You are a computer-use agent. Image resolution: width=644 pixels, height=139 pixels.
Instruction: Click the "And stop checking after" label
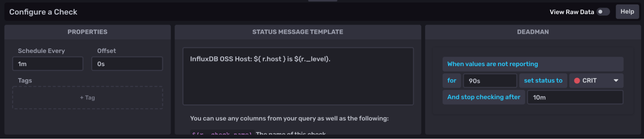click(x=484, y=97)
